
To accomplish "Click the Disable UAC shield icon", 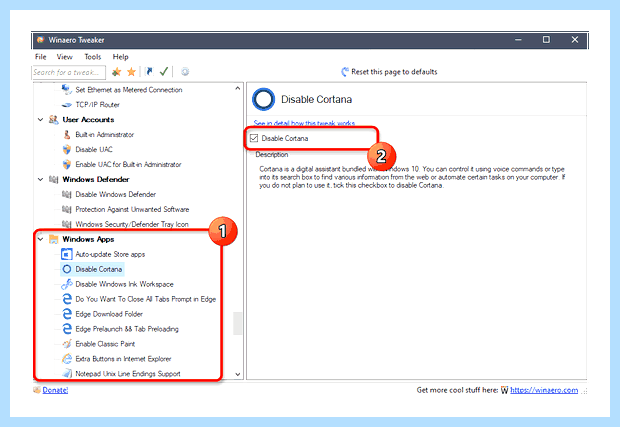I will 66,149.
